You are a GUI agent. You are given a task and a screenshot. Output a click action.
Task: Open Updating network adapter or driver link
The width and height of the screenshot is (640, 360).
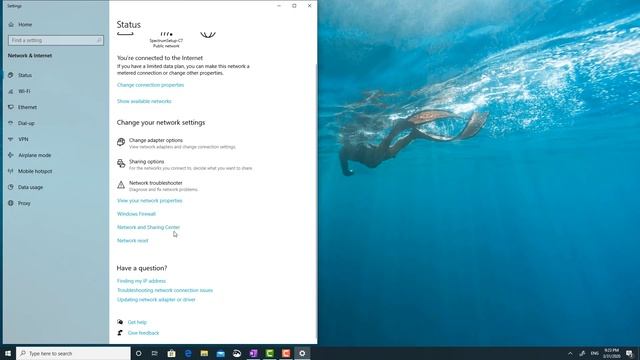[x=156, y=300]
